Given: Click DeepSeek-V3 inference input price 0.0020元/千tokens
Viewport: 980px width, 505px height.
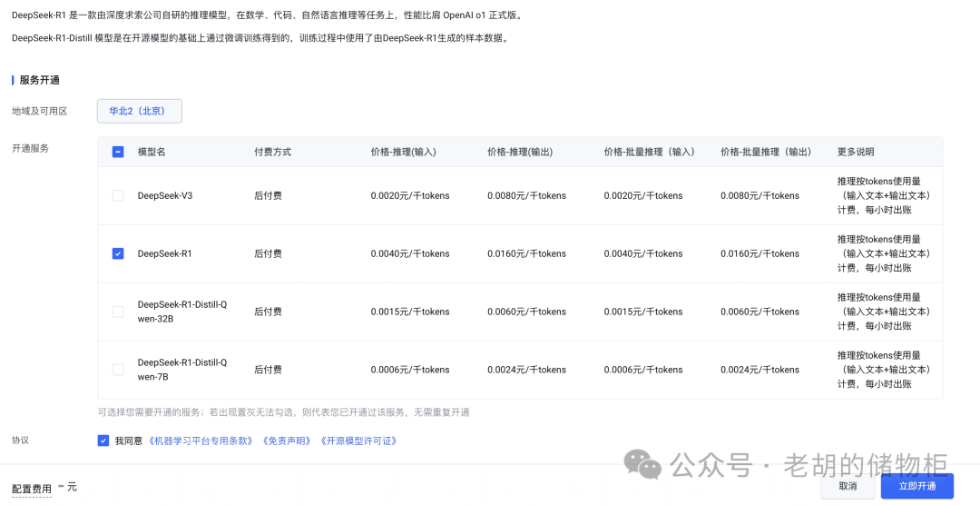Looking at the screenshot, I should click(x=410, y=195).
